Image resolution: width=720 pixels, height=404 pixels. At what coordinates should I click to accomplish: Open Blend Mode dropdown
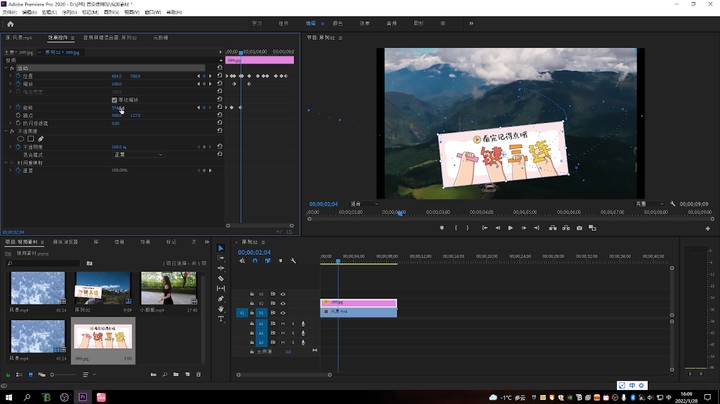(x=138, y=155)
